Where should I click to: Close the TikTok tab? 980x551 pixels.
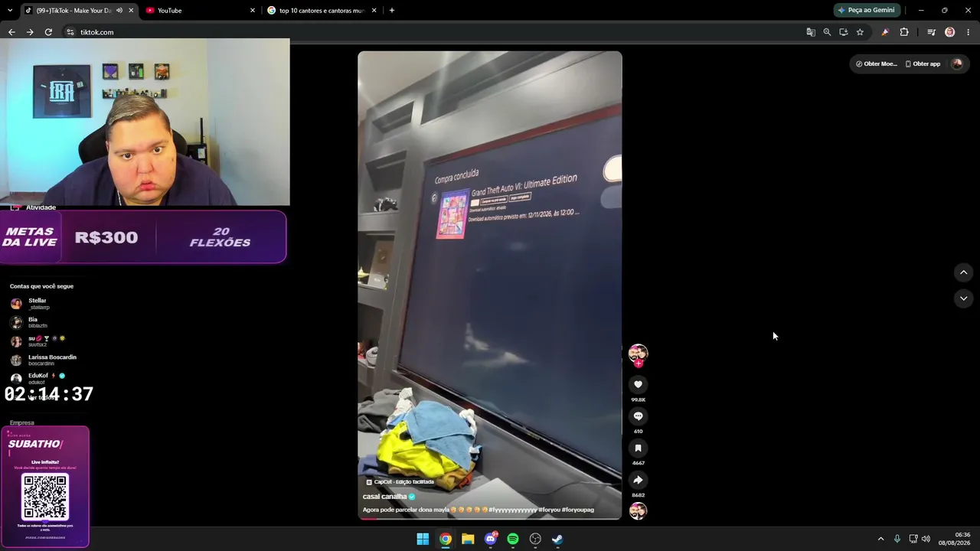pos(131,11)
